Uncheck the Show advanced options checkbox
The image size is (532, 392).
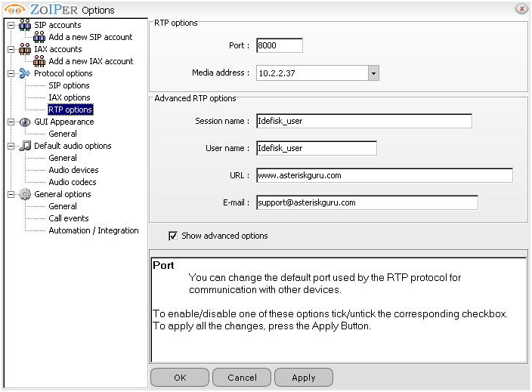(x=173, y=236)
